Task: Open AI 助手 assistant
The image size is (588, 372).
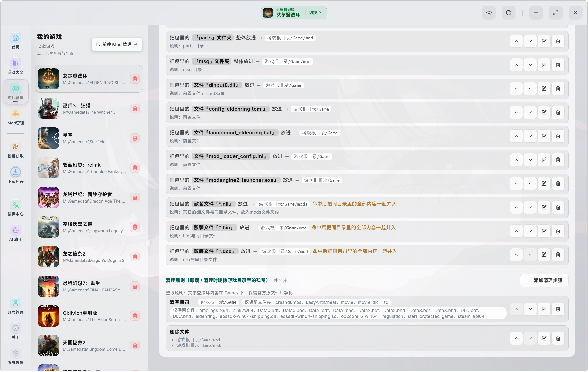Action: [16, 233]
